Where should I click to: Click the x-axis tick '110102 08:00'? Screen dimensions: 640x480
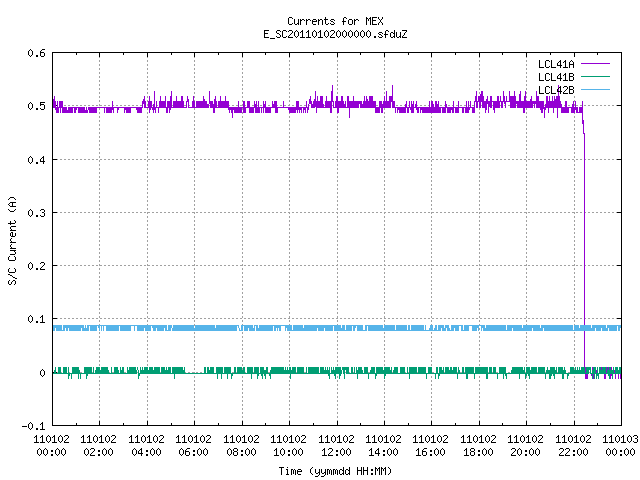point(241,446)
